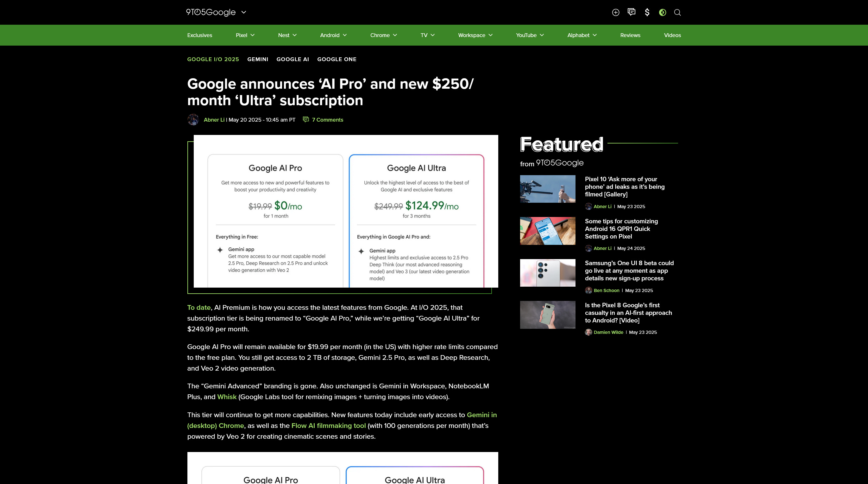The width and height of the screenshot is (868, 484).
Task: Open 'Pixel 10 Ask more of your phone' headline
Action: coord(625,187)
